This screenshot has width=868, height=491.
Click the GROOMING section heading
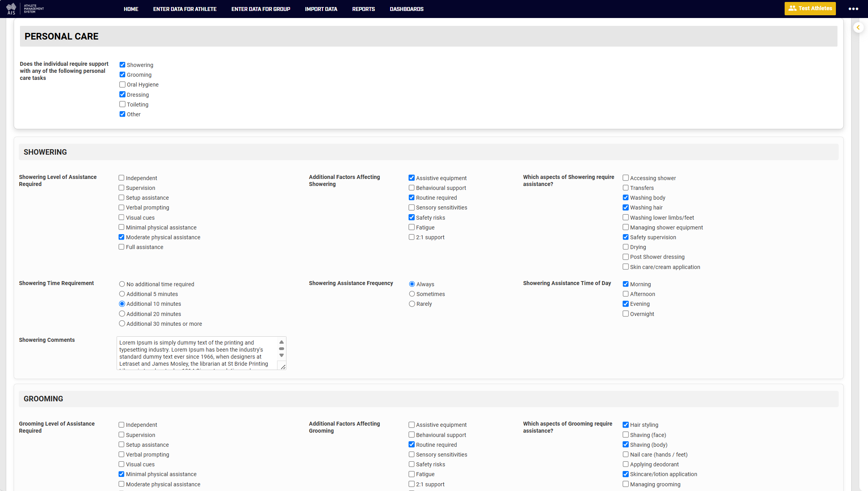(43, 399)
